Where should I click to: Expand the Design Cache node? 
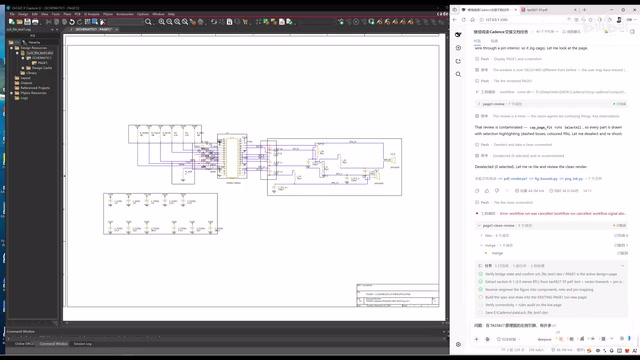(23, 68)
